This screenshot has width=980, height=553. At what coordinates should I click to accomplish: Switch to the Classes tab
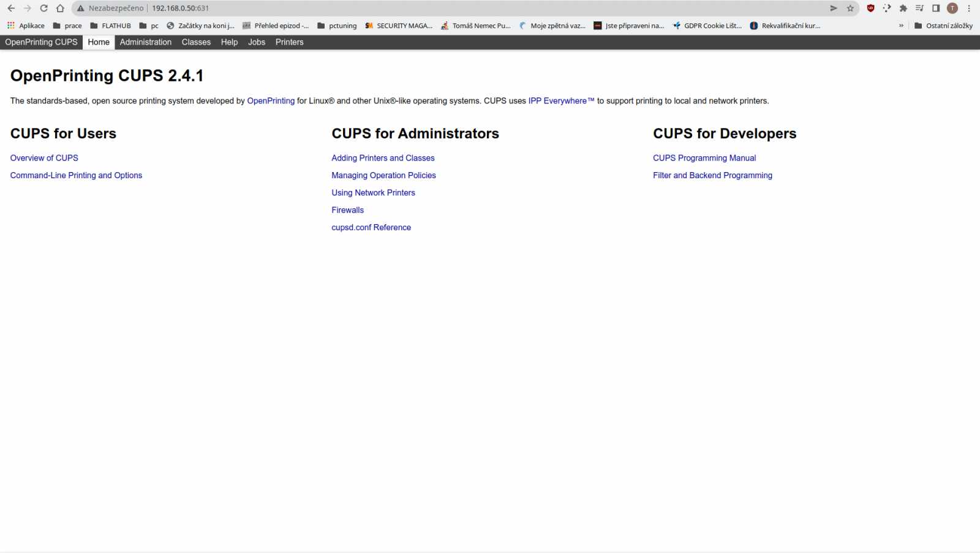pyautogui.click(x=196, y=42)
